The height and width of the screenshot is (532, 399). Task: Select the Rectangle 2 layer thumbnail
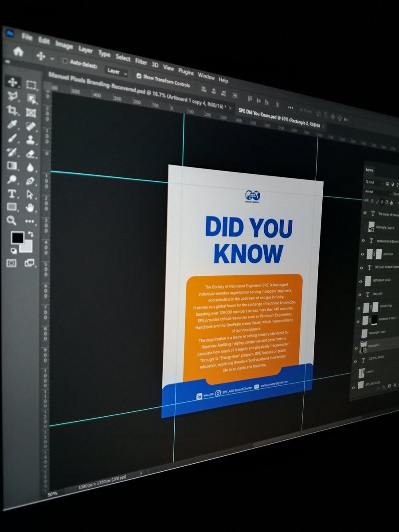[x=363, y=346]
